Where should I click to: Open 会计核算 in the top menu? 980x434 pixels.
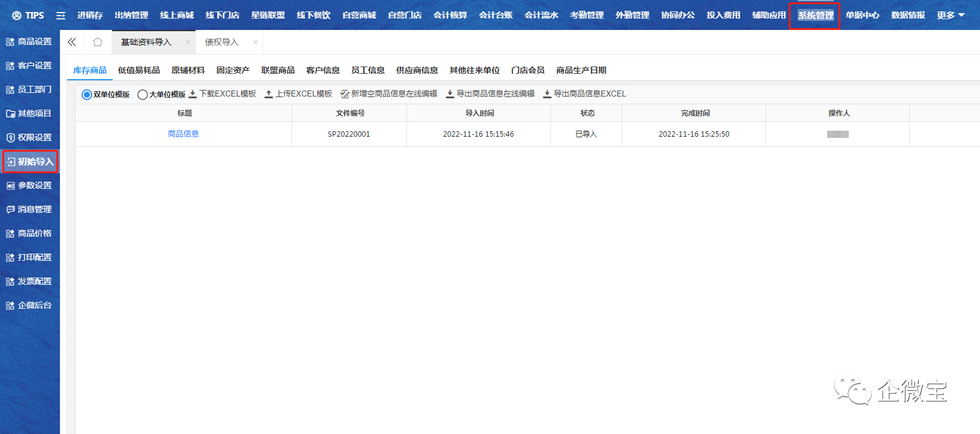tap(450, 16)
